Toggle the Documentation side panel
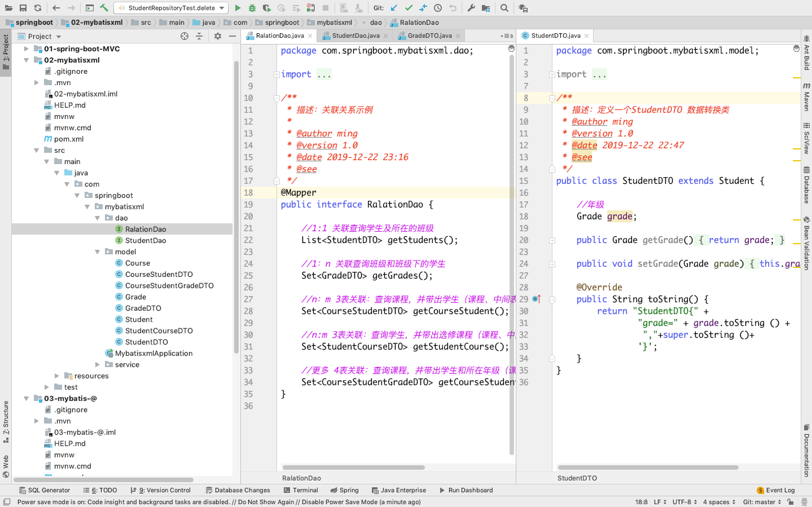Screen dimensions: 812x507 tap(806, 451)
